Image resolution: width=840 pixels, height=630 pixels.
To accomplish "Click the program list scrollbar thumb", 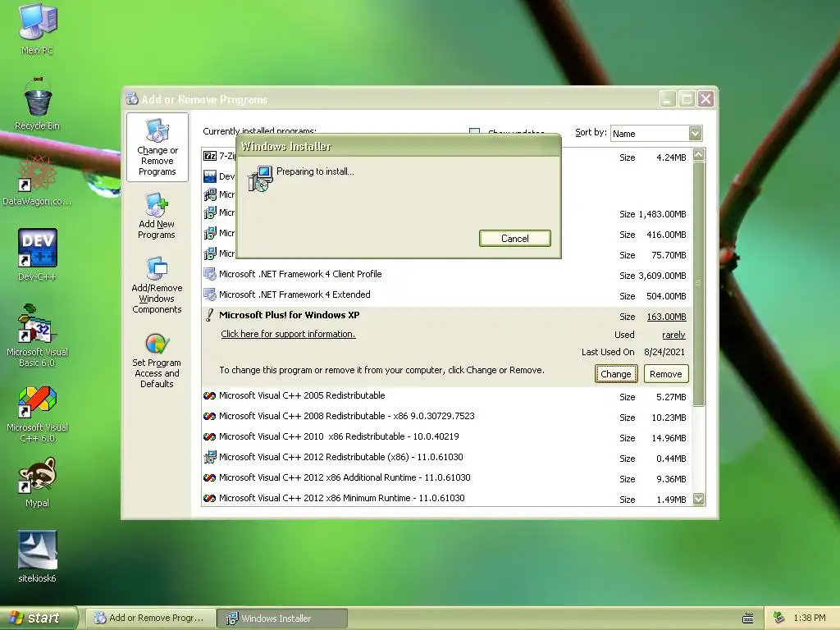I will tap(699, 283).
